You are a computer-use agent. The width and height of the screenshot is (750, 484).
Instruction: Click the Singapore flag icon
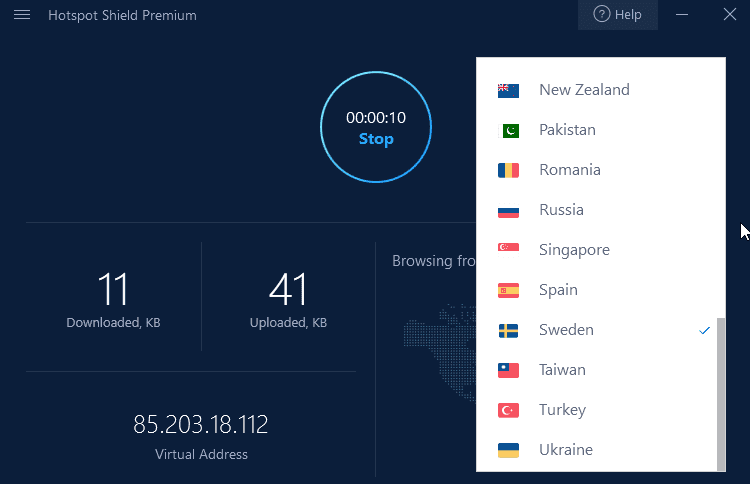tap(508, 250)
